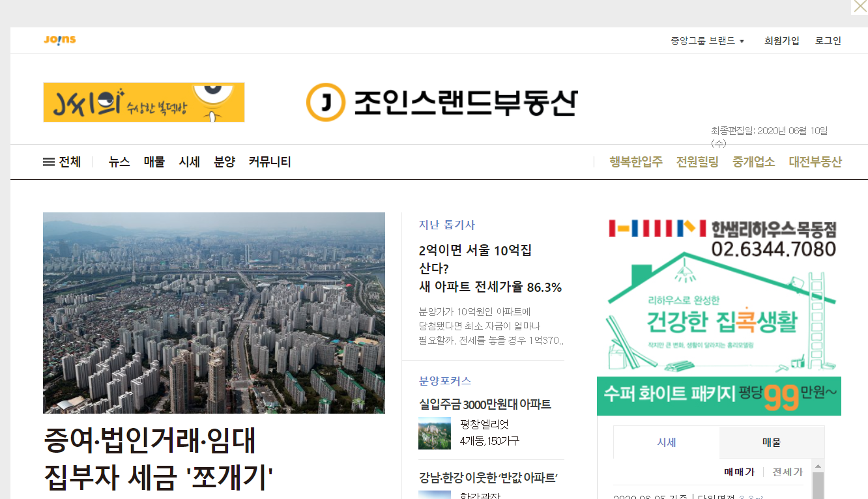Screen dimensions: 868x499
Task: Open the 커뮤니티 menu
Action: (x=270, y=162)
